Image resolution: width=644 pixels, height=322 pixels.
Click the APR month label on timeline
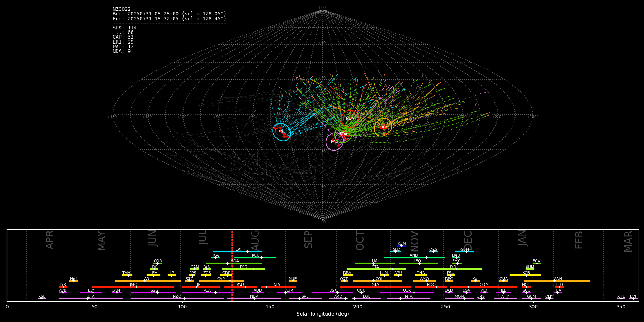[x=50, y=240]
